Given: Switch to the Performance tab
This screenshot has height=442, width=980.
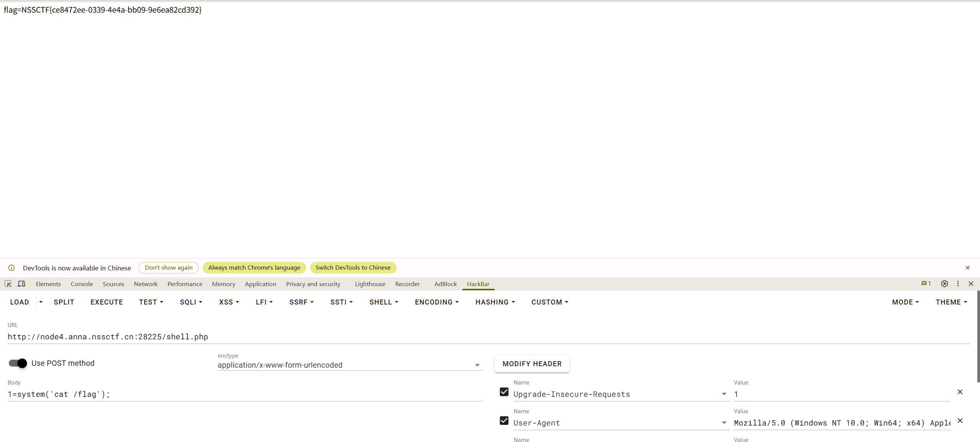Looking at the screenshot, I should pyautogui.click(x=185, y=284).
